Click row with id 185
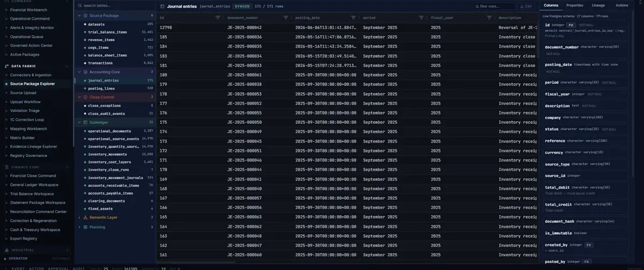644x270 pixels. point(347,37)
